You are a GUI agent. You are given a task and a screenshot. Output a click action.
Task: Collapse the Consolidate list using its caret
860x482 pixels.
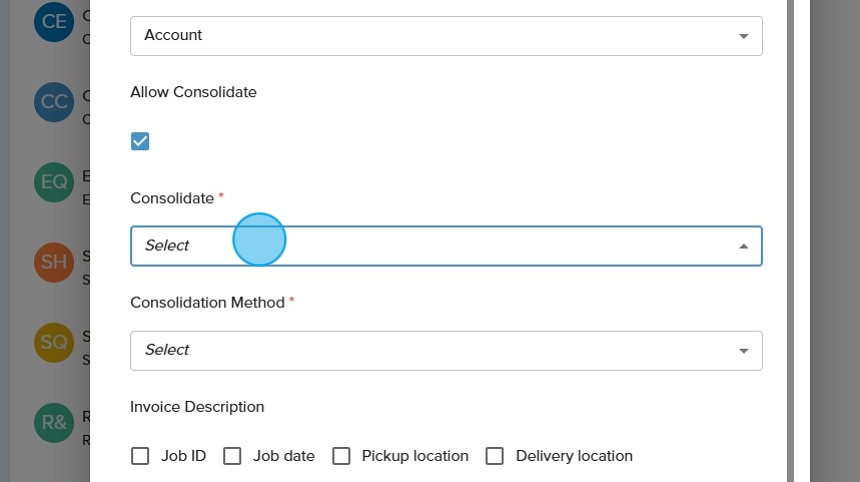click(x=743, y=246)
